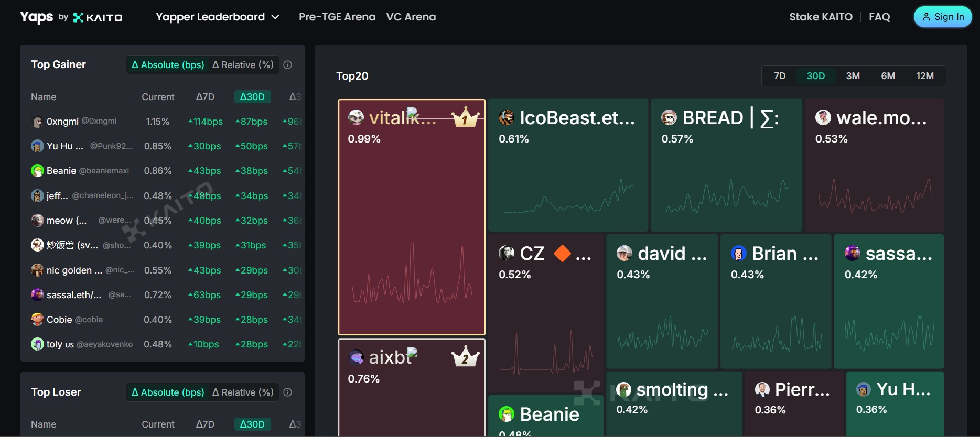Image resolution: width=980 pixels, height=437 pixels.
Task: Sort Top Gainer by Δ30D column
Action: coord(252,97)
